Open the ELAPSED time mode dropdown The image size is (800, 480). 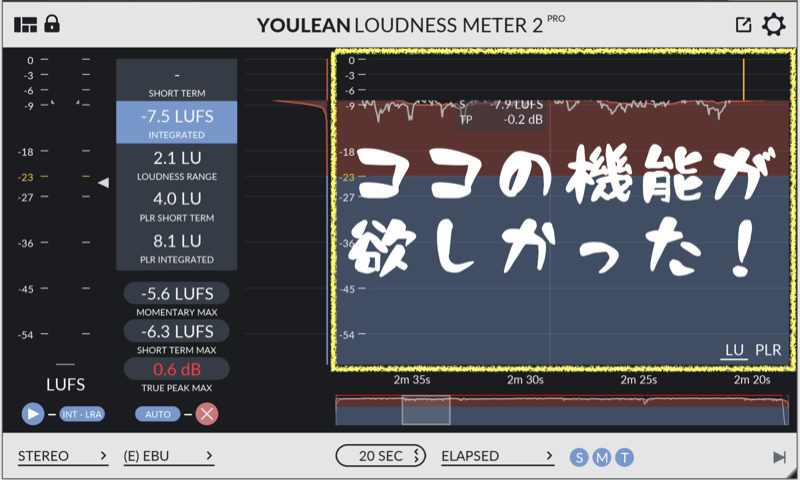(x=497, y=456)
